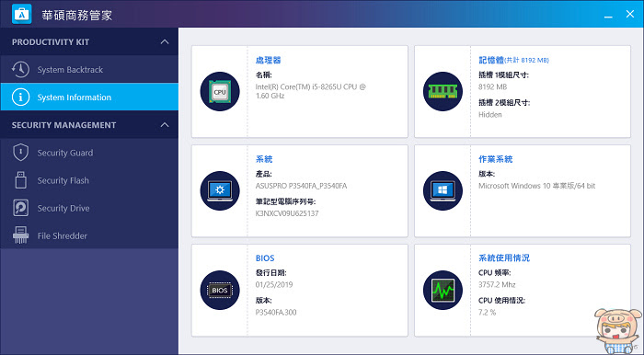Open the System Backtrack menu item
644x355 pixels.
[x=89, y=69]
